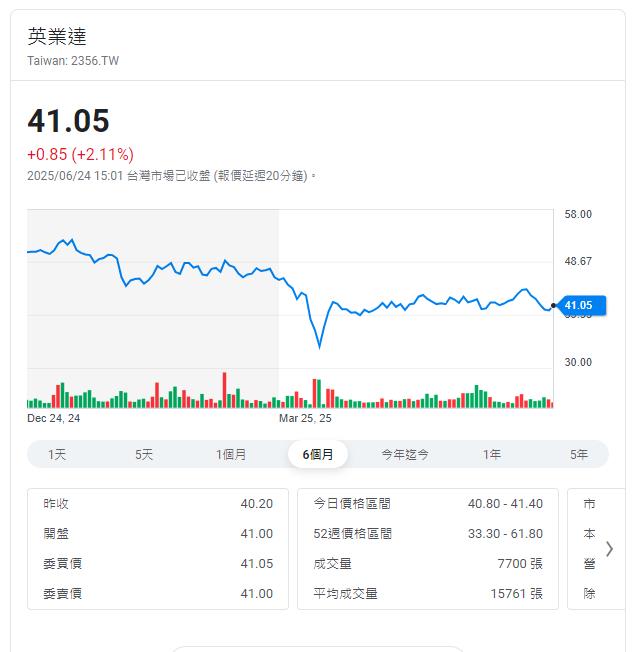Viewport: 633px width, 652px height.
Task: Switch to the 1年 range
Action: coord(492,454)
